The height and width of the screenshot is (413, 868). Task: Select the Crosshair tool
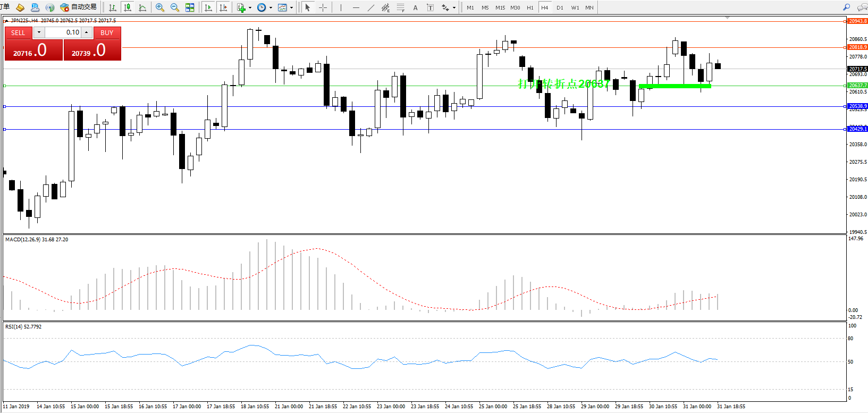pyautogui.click(x=323, y=7)
